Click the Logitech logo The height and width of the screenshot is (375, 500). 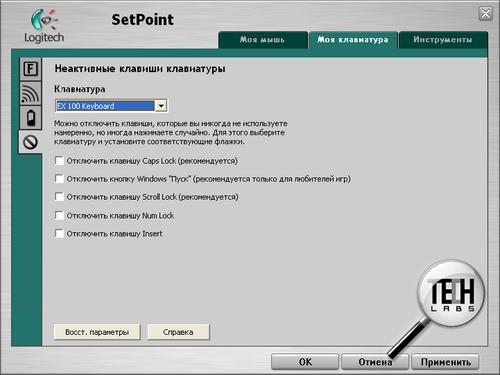tap(44, 26)
